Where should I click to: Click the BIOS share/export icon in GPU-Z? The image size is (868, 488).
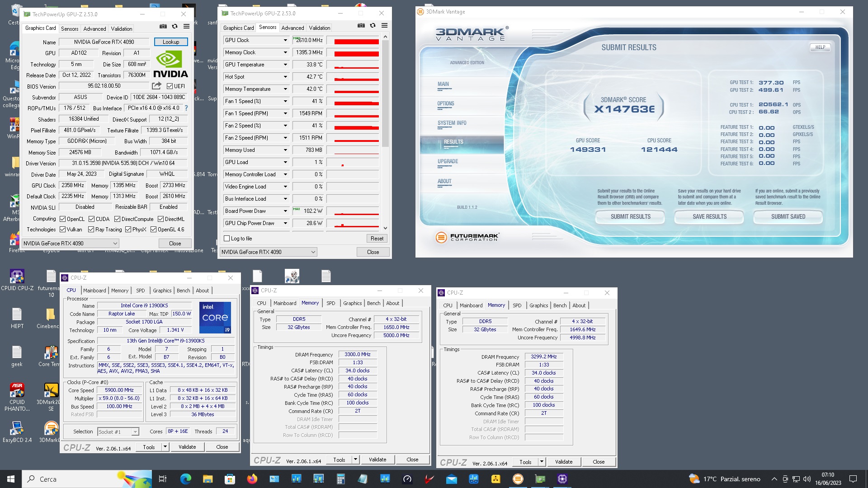tap(156, 86)
